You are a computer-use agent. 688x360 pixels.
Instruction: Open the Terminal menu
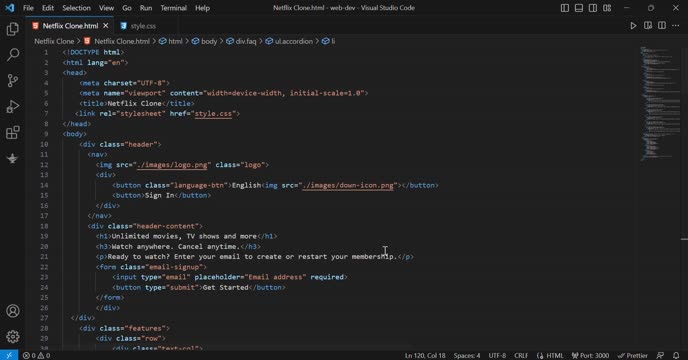click(x=173, y=8)
